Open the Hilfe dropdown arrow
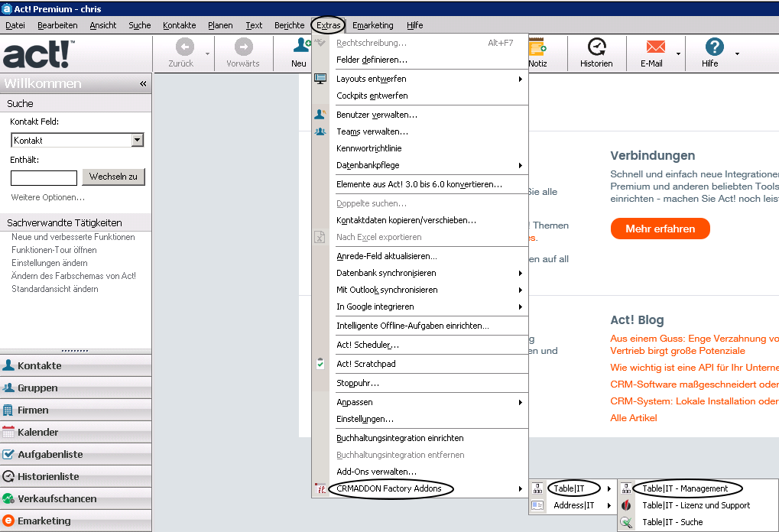 [x=737, y=54]
